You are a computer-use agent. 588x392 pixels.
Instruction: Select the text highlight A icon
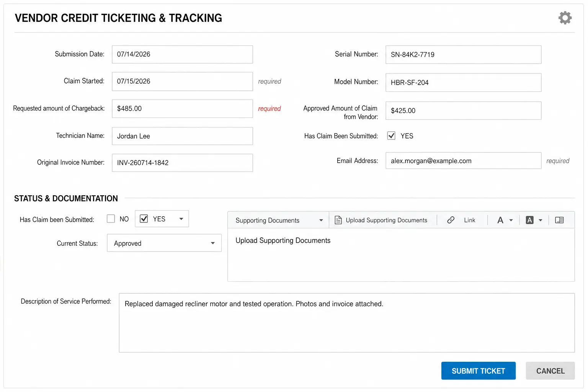click(530, 220)
